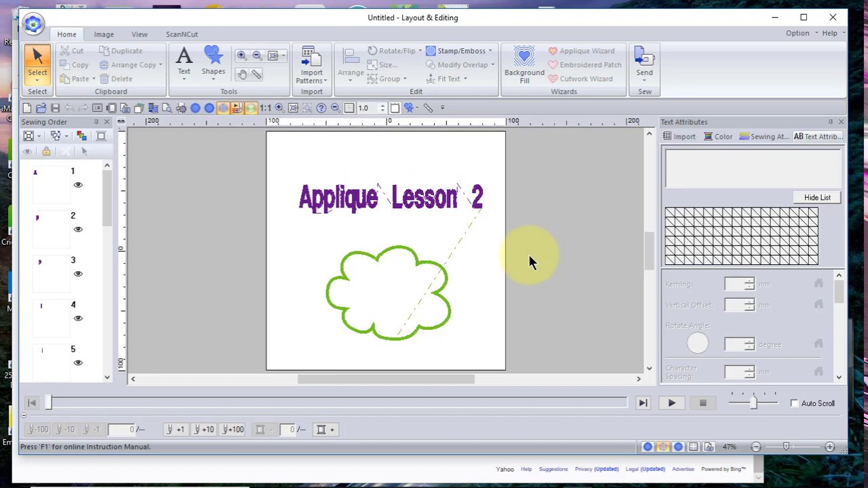The height and width of the screenshot is (488, 868).
Task: Advance one stitch with +1 button
Action: point(176,429)
